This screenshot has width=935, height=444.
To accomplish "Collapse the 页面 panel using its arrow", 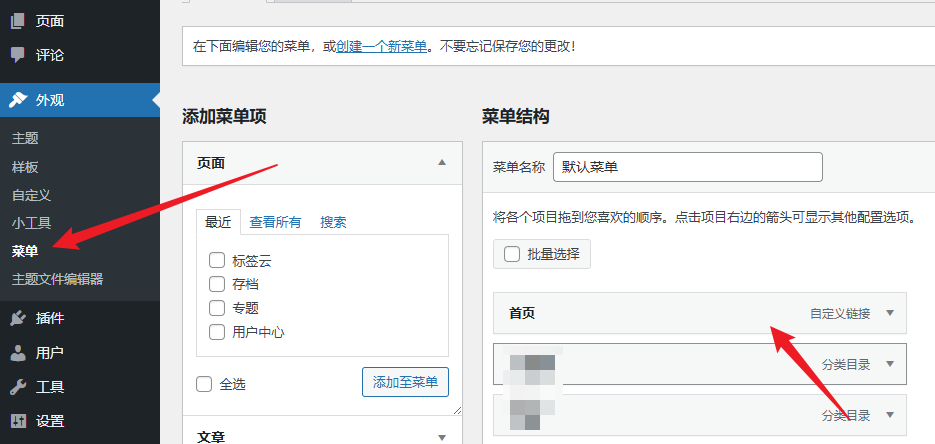I will 442,162.
